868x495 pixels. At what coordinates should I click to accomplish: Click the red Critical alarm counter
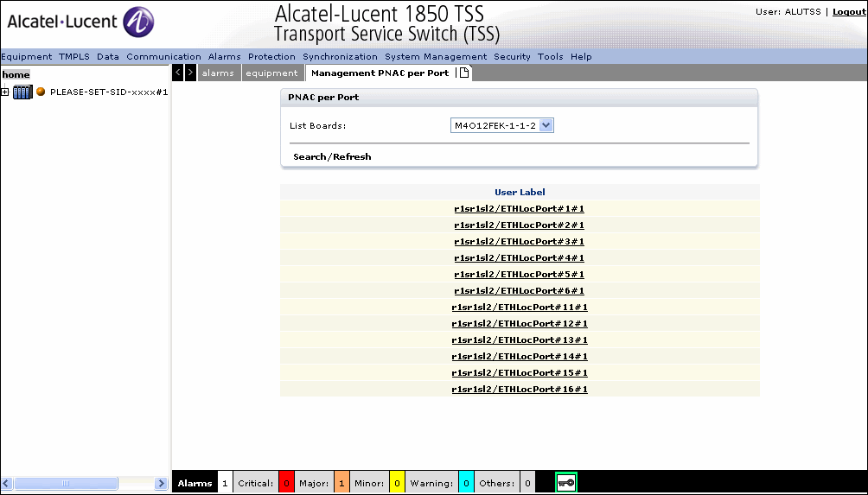286,483
